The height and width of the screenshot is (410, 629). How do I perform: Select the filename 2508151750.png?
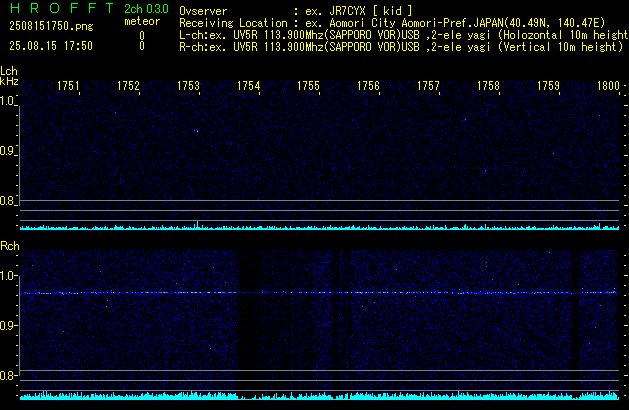coord(51,26)
